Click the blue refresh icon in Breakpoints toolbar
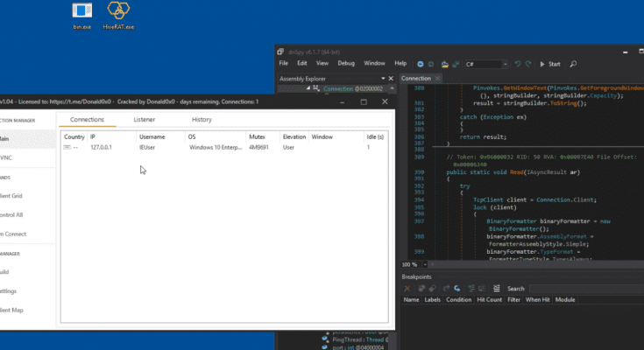644x350 pixels. pyautogui.click(x=456, y=288)
